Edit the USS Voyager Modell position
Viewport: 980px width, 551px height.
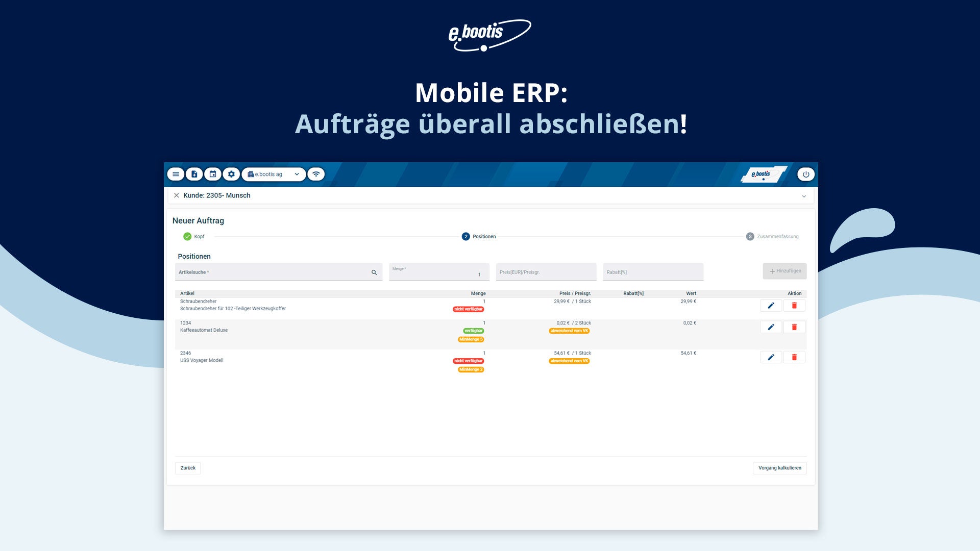click(x=771, y=357)
